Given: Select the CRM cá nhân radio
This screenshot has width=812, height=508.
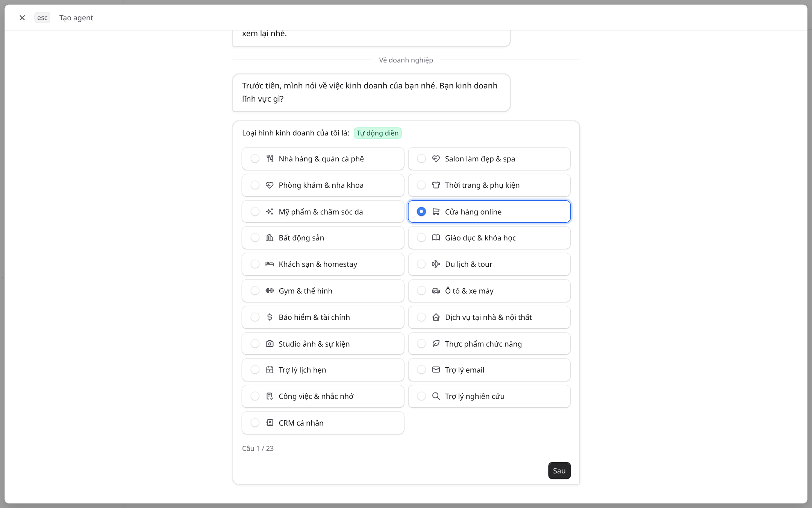Looking at the screenshot, I should [255, 423].
